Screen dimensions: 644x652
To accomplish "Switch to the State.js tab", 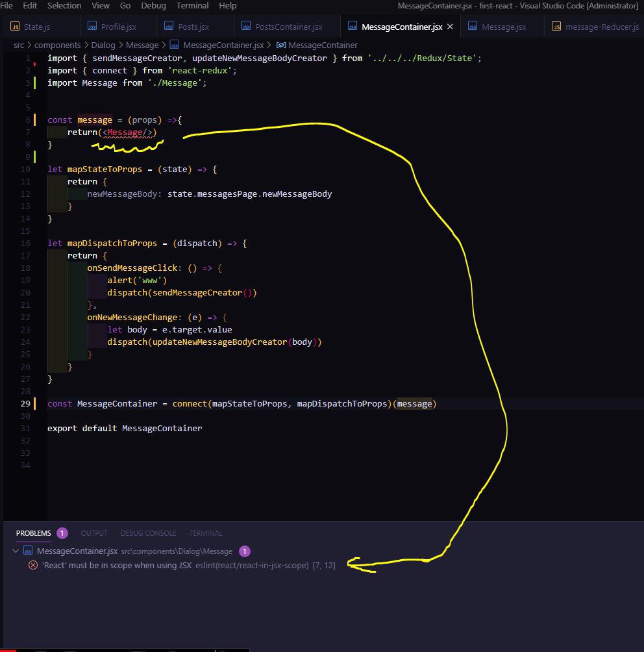I will (37, 27).
